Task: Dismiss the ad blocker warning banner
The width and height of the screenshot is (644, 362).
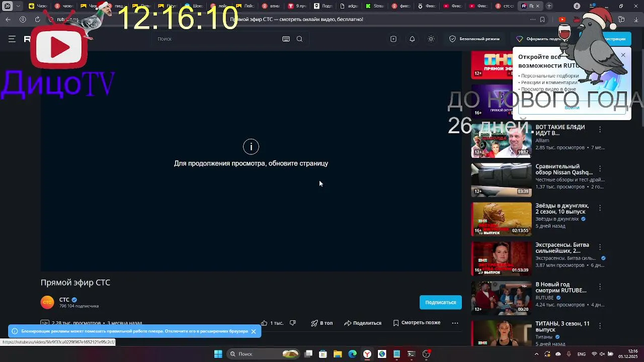Action: pos(254,331)
